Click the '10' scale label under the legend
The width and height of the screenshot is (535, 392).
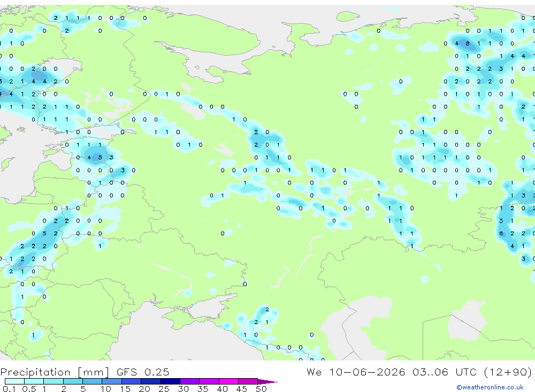(x=105, y=389)
